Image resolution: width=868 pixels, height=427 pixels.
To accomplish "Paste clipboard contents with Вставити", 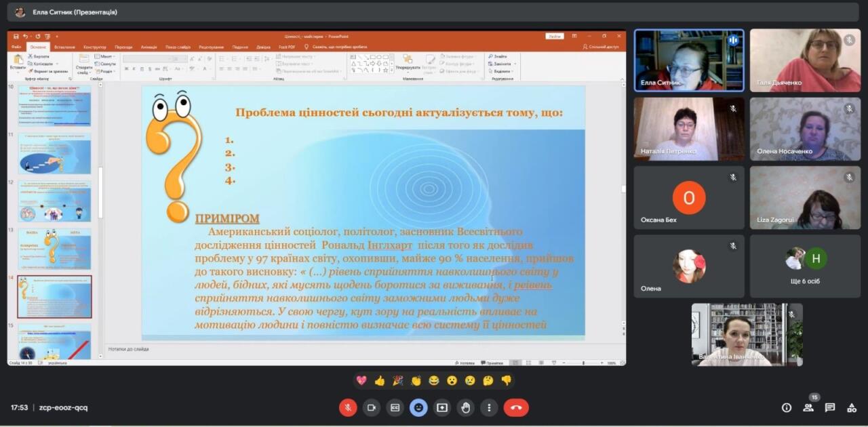I will pyautogui.click(x=18, y=62).
